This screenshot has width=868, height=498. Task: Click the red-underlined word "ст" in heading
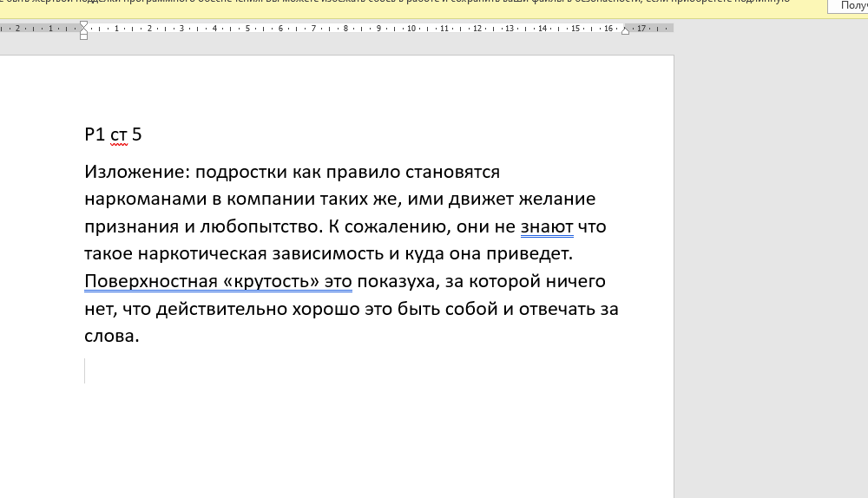click(x=119, y=134)
